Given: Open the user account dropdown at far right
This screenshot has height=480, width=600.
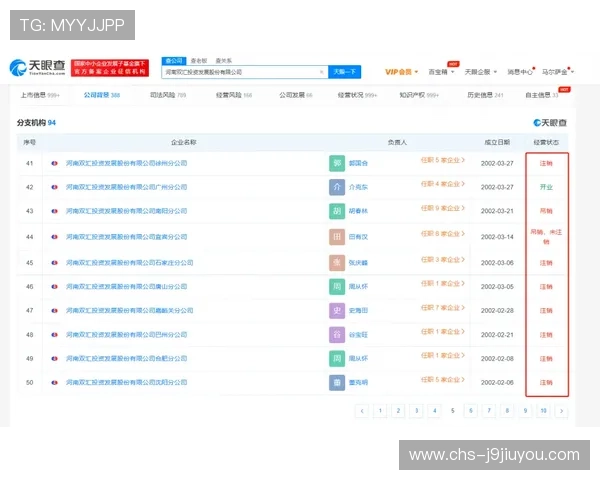Looking at the screenshot, I should tap(558, 72).
